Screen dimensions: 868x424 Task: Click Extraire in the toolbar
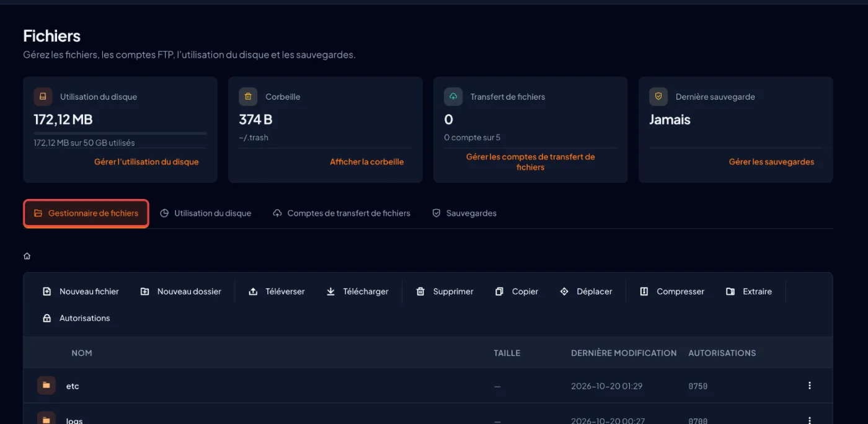[x=749, y=291]
